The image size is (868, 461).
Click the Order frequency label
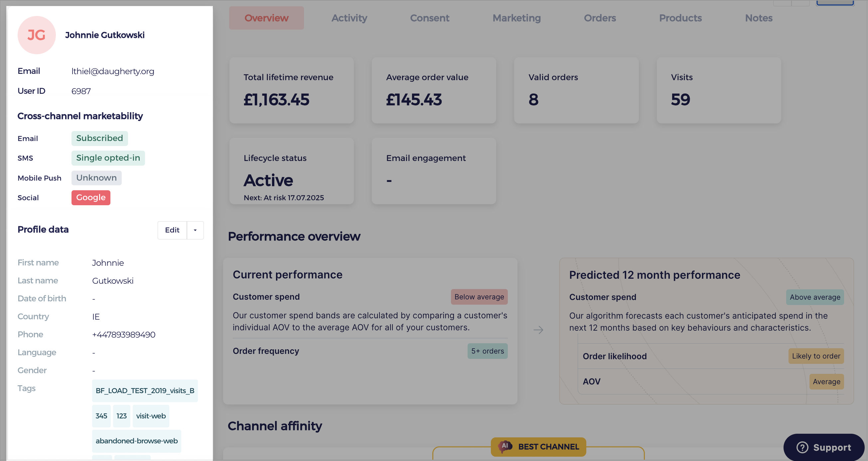(266, 351)
